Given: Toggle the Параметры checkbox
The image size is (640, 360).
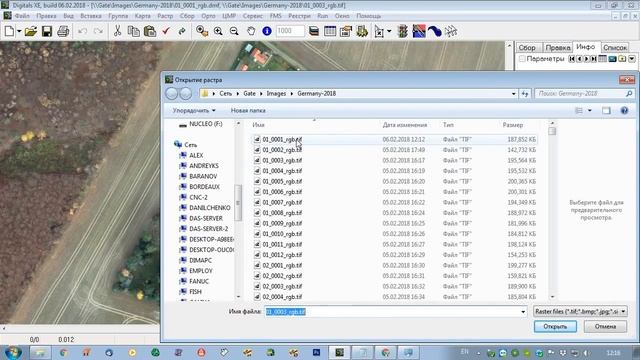Looking at the screenshot, I should (x=522, y=59).
